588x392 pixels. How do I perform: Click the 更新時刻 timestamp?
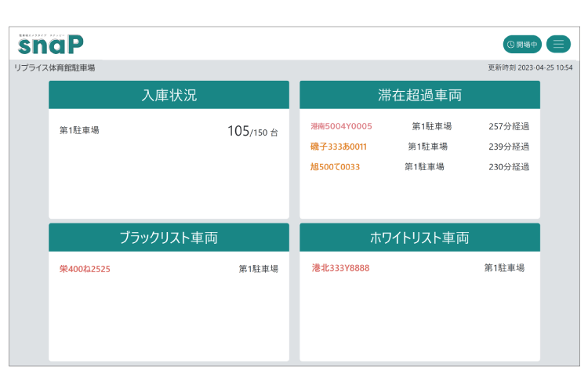(530, 68)
